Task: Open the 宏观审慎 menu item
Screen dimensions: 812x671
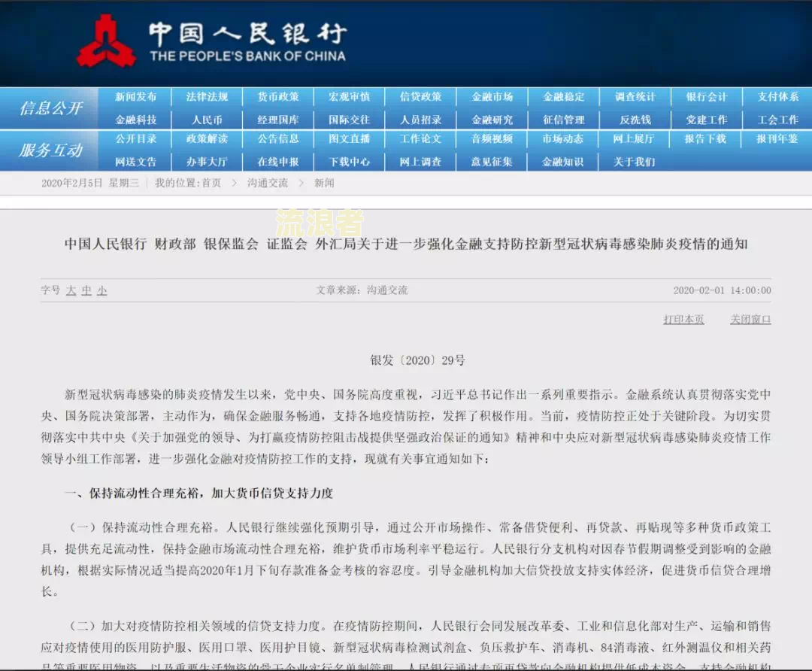Action: [x=350, y=97]
